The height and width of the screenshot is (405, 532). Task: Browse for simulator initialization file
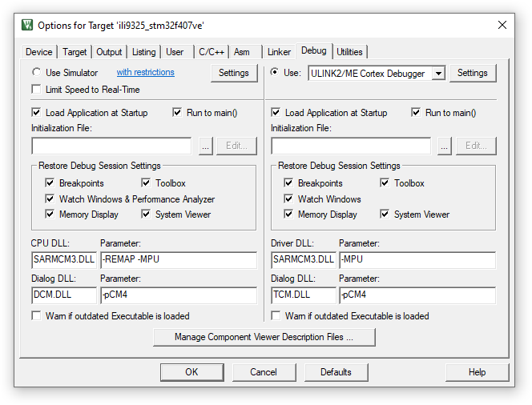[206, 146]
